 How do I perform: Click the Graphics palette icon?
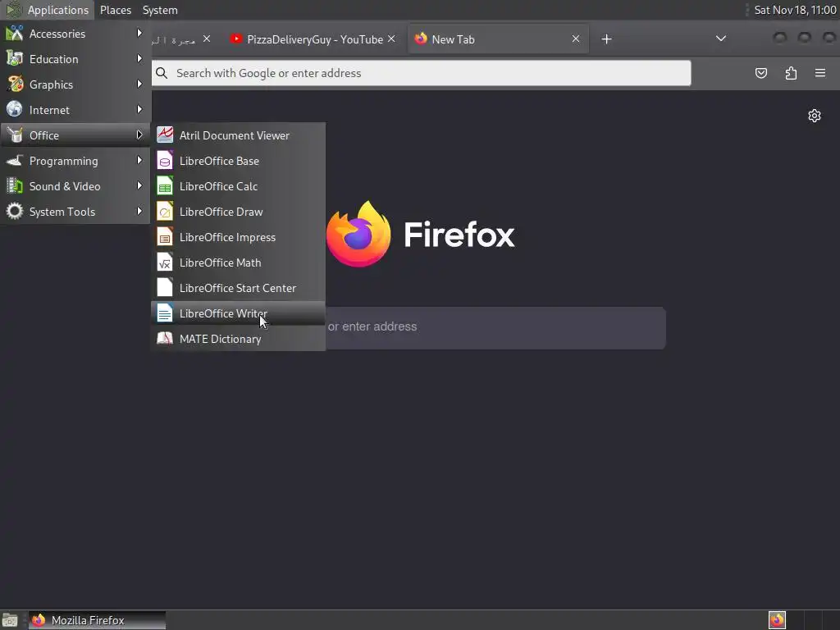(x=15, y=84)
